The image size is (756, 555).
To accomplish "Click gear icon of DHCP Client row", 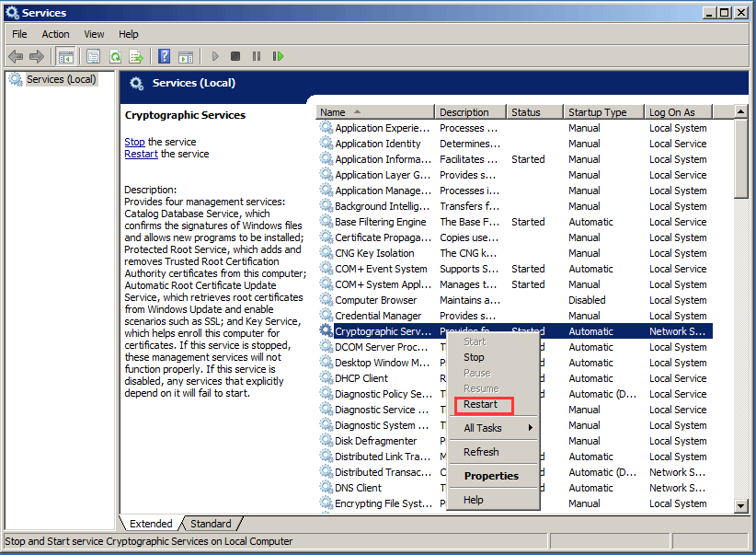I will point(326,378).
